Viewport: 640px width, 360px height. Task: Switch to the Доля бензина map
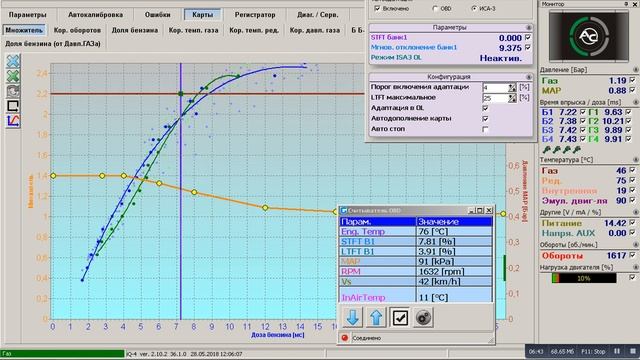click(135, 30)
